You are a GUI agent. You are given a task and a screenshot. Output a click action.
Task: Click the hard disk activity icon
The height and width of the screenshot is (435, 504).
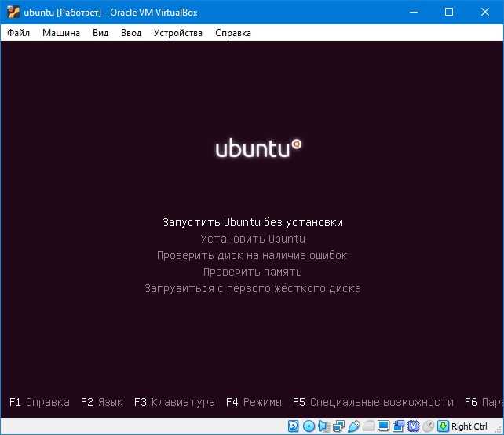[293, 426]
